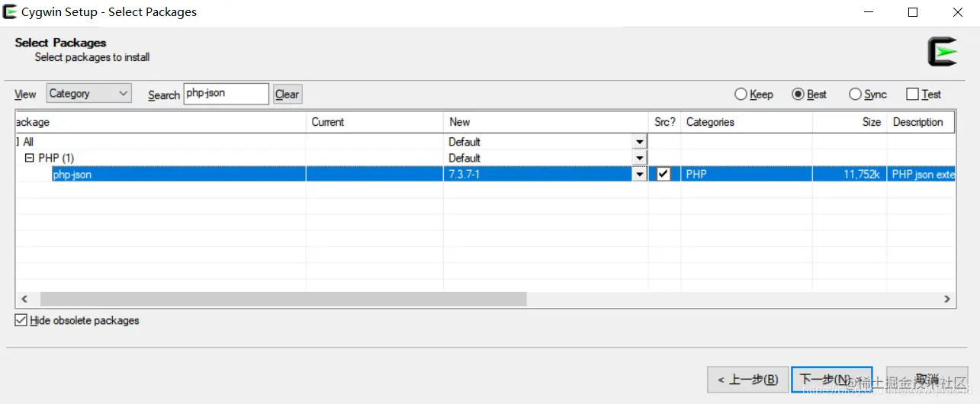Click the PHP json description cell

(x=921, y=175)
